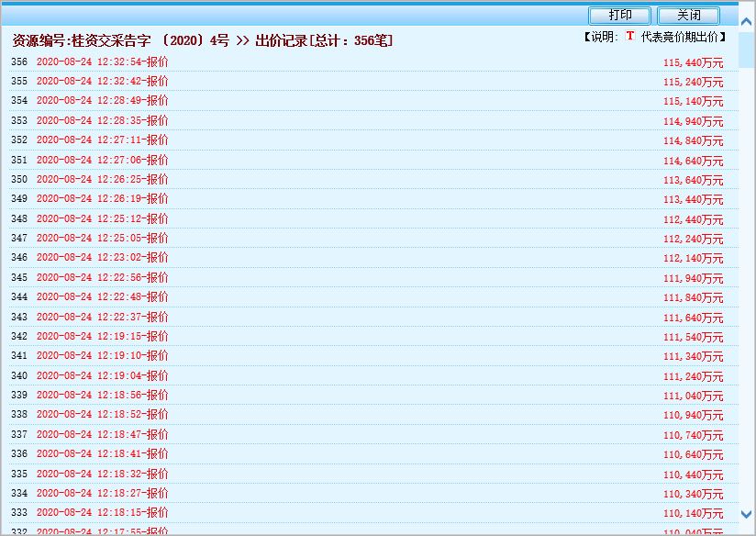Click row number 342

(x=19, y=337)
